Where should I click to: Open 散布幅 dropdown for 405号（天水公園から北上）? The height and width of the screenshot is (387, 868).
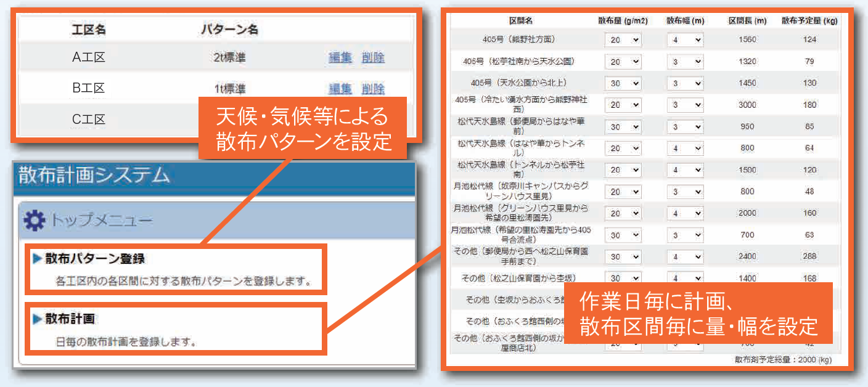tap(685, 83)
